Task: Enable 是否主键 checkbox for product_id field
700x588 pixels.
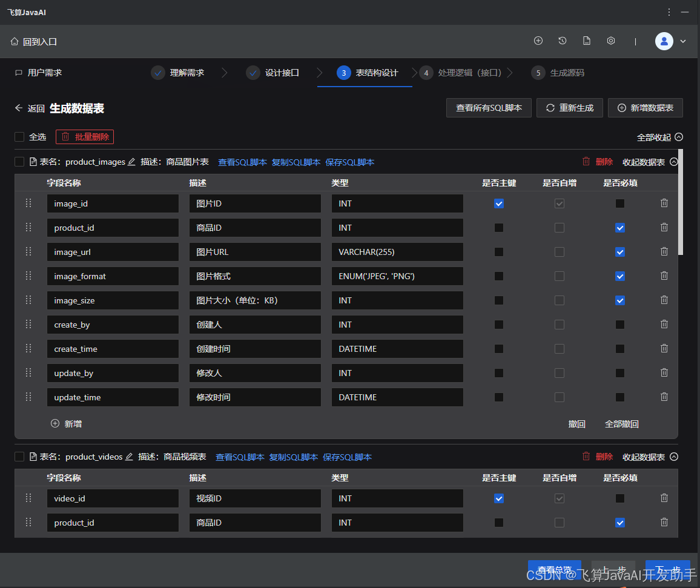Action: click(x=498, y=228)
